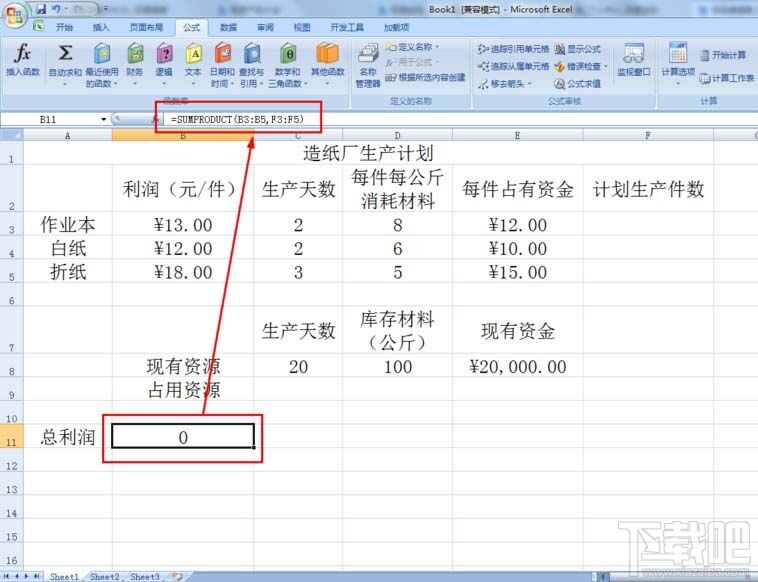Open Calculation Options icon

click(x=678, y=53)
